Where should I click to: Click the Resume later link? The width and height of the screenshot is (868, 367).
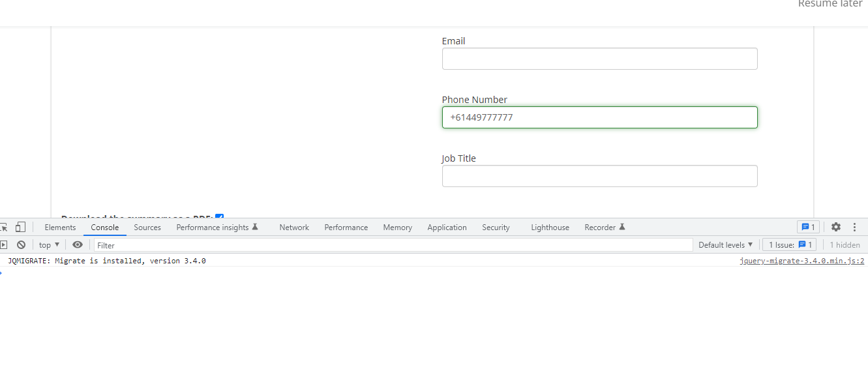click(x=830, y=4)
